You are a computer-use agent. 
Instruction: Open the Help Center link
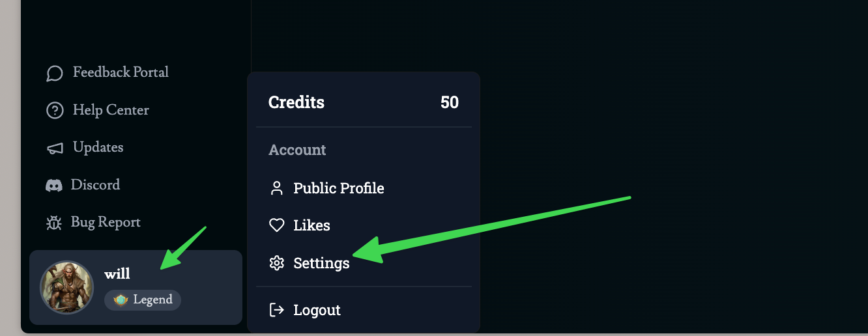pos(111,110)
